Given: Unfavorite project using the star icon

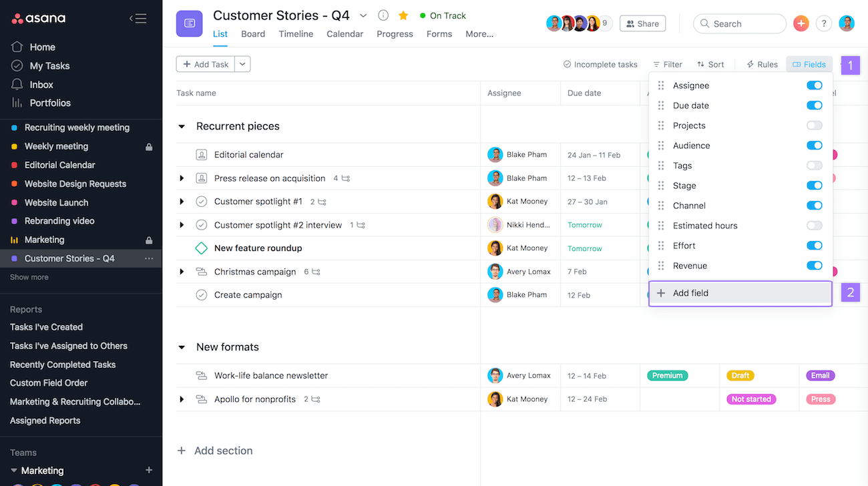Looking at the screenshot, I should pyautogui.click(x=403, y=15).
